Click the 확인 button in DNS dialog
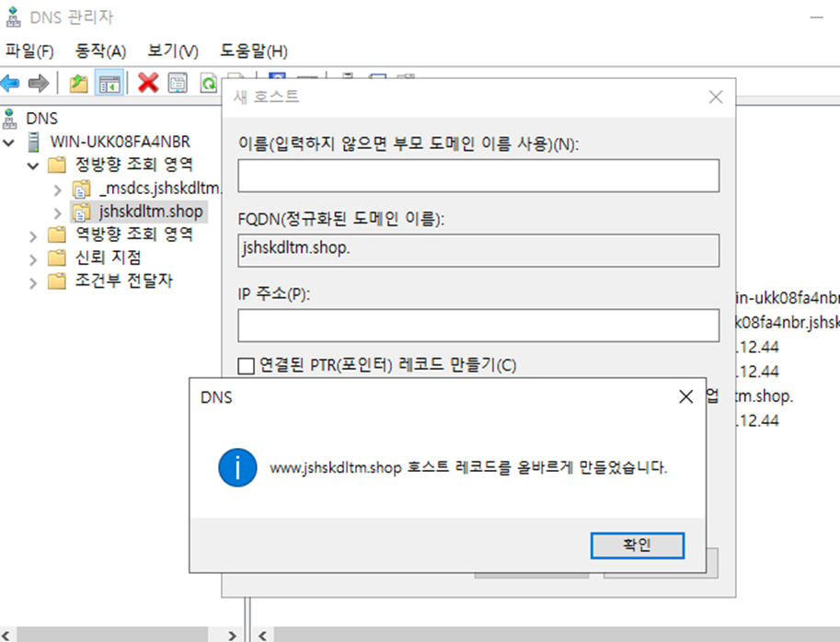This screenshot has height=642, width=840. (x=637, y=545)
